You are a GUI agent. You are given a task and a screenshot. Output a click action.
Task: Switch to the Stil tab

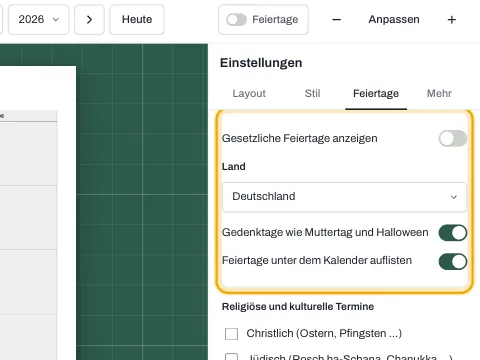312,93
